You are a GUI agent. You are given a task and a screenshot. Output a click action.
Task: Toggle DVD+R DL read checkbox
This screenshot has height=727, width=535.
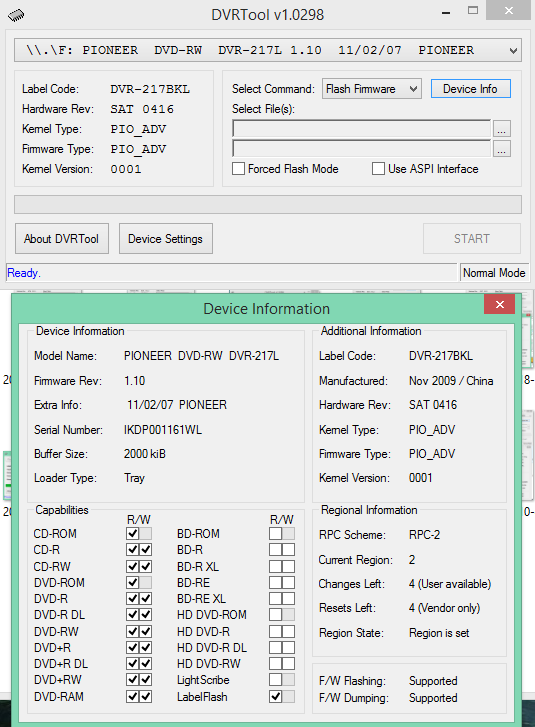(133, 663)
